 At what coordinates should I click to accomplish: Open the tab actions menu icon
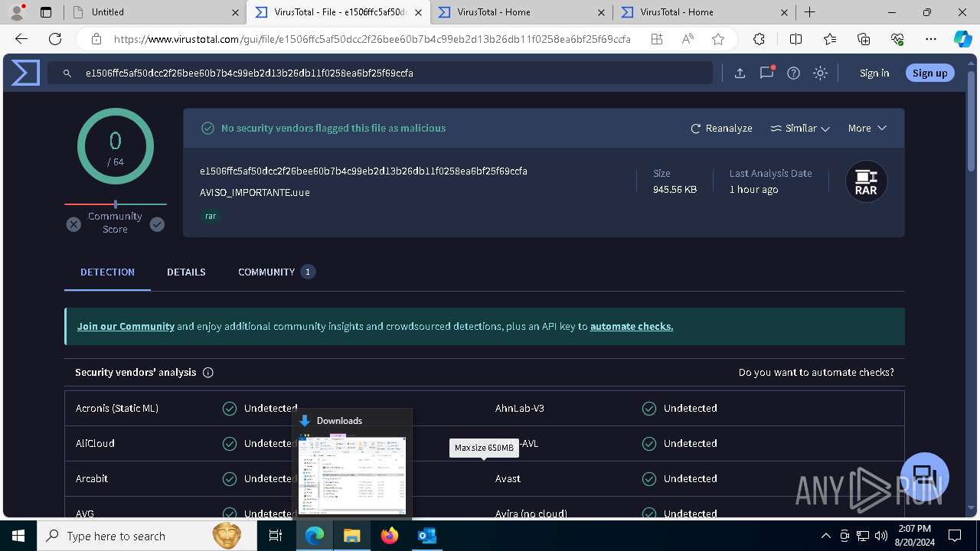pyautogui.click(x=46, y=12)
